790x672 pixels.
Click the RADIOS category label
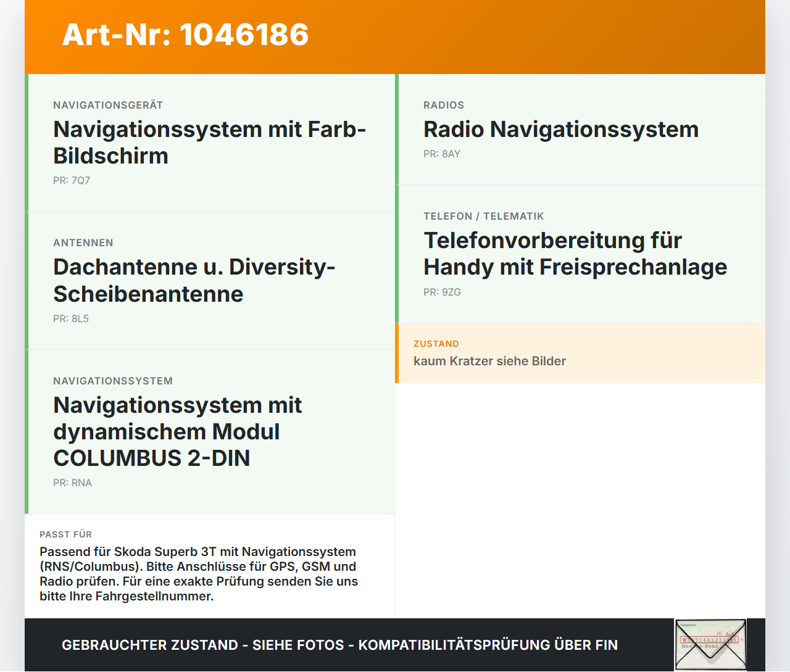(x=444, y=105)
